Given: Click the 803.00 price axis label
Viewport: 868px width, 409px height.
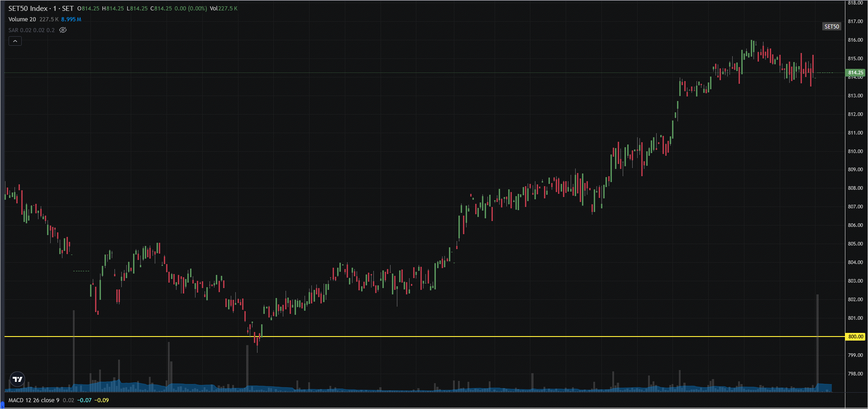Looking at the screenshot, I should tap(855, 281).
